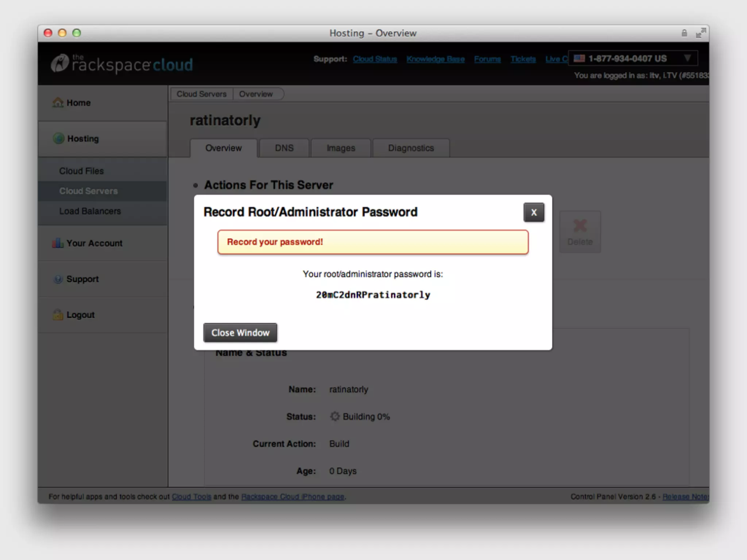Open the support phone number region dropdown
Image resolution: width=747 pixels, height=560 pixels.
point(687,58)
